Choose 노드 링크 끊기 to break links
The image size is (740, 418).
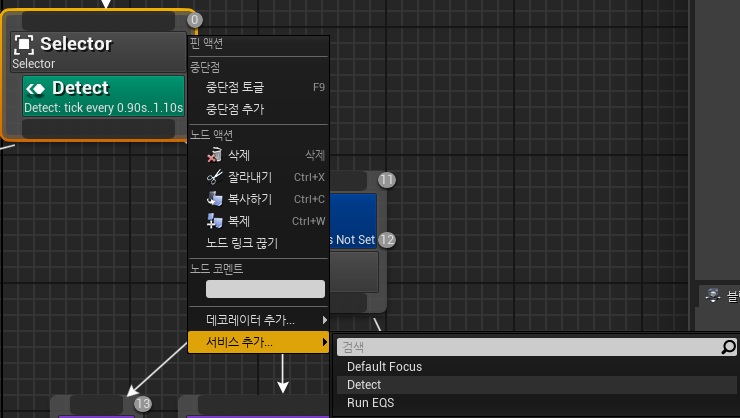point(258,242)
